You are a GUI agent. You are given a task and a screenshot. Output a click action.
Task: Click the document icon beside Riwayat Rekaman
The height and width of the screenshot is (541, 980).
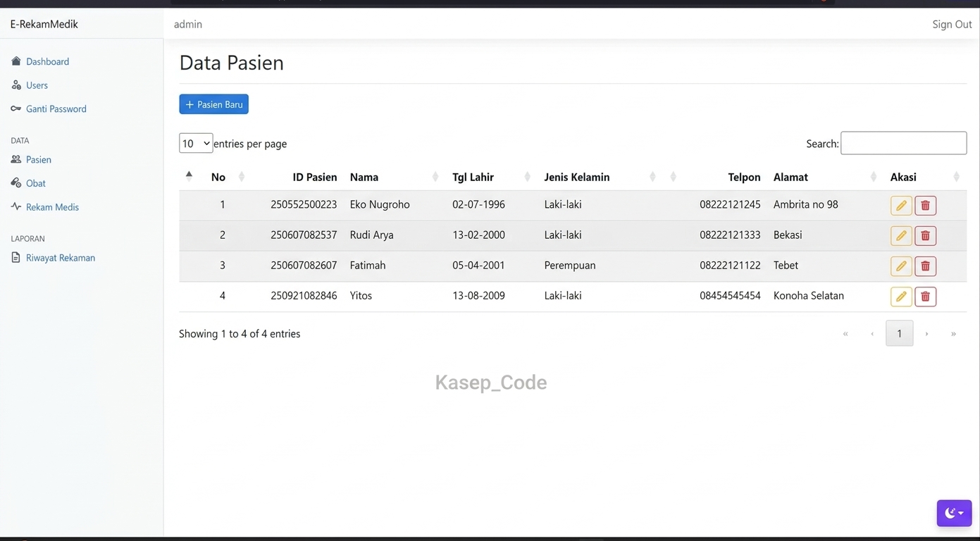(x=16, y=258)
